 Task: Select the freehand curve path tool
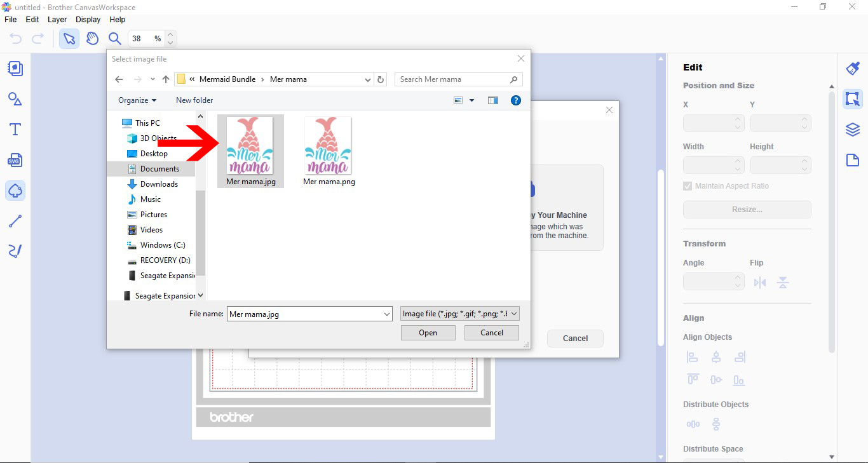pos(15,251)
